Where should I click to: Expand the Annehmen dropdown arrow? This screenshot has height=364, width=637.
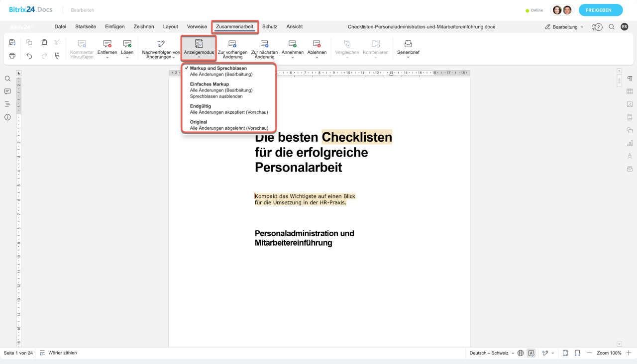coord(292,57)
